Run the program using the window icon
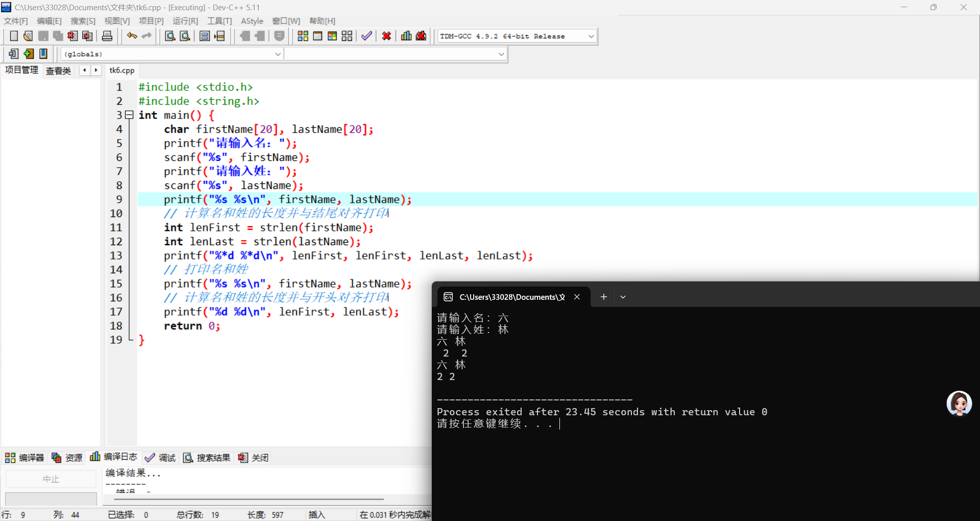This screenshot has height=521, width=980. coord(317,36)
